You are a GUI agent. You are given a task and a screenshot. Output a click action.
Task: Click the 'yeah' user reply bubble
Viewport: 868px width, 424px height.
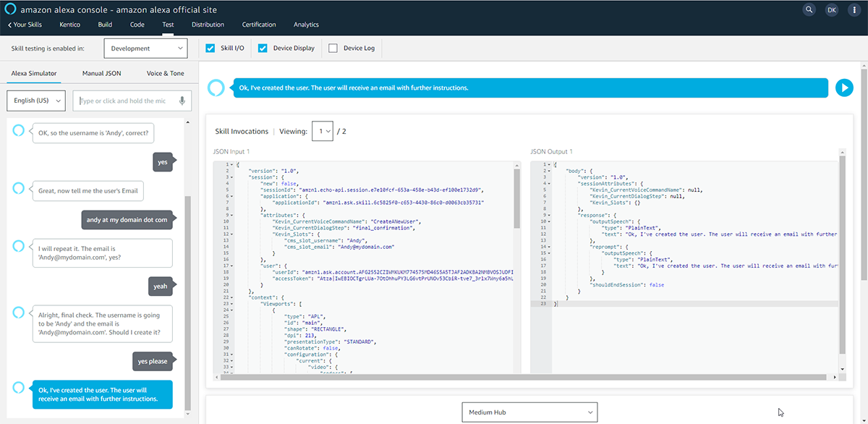tap(161, 287)
